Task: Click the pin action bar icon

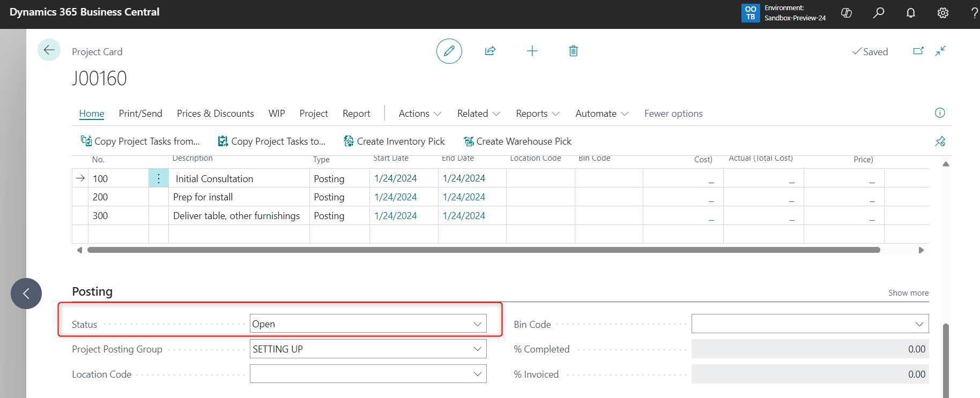Action: click(x=940, y=141)
